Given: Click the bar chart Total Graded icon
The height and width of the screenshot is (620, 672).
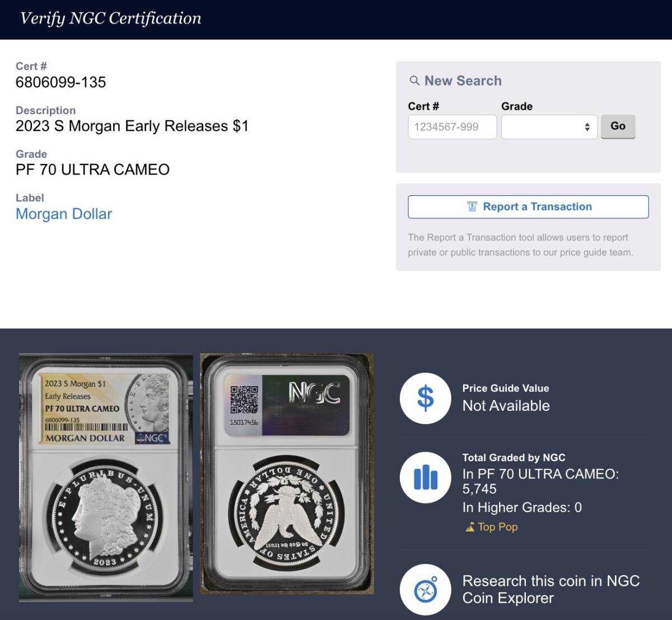Looking at the screenshot, I should 425,477.
